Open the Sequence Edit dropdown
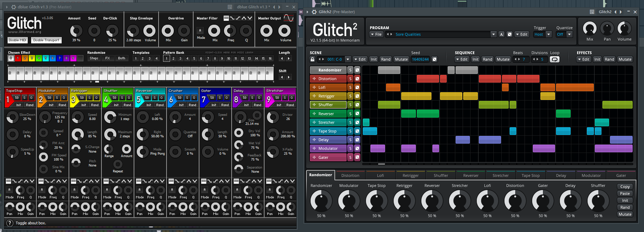The width and height of the screenshot is (644, 232). 462,59
